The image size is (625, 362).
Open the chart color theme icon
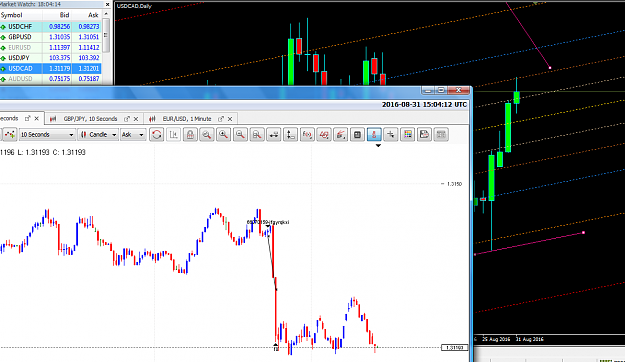(x=408, y=135)
